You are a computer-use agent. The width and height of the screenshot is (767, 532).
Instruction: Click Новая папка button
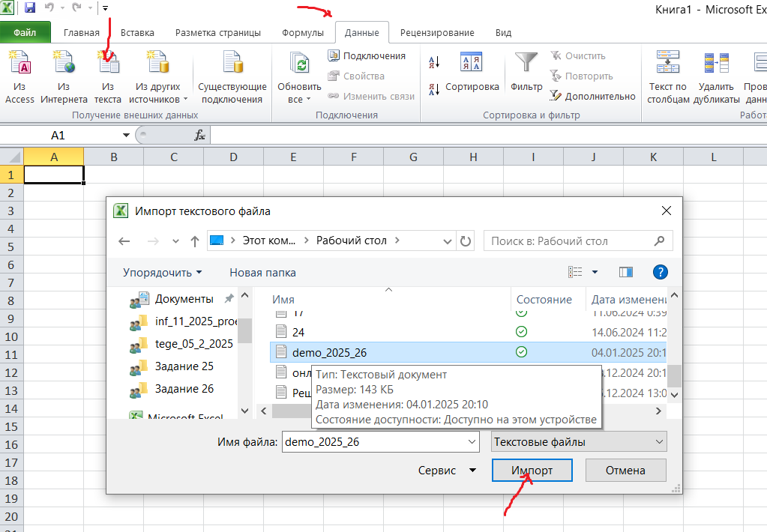tap(262, 272)
